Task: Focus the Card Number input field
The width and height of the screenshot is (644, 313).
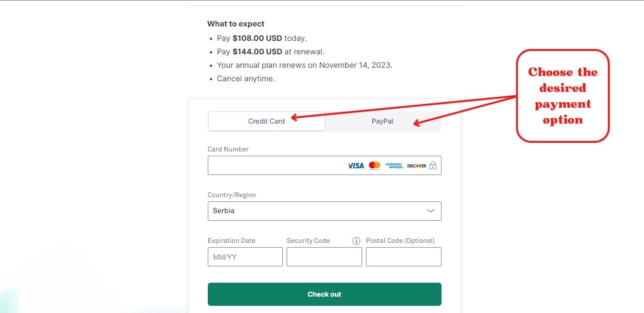Action: point(274,165)
